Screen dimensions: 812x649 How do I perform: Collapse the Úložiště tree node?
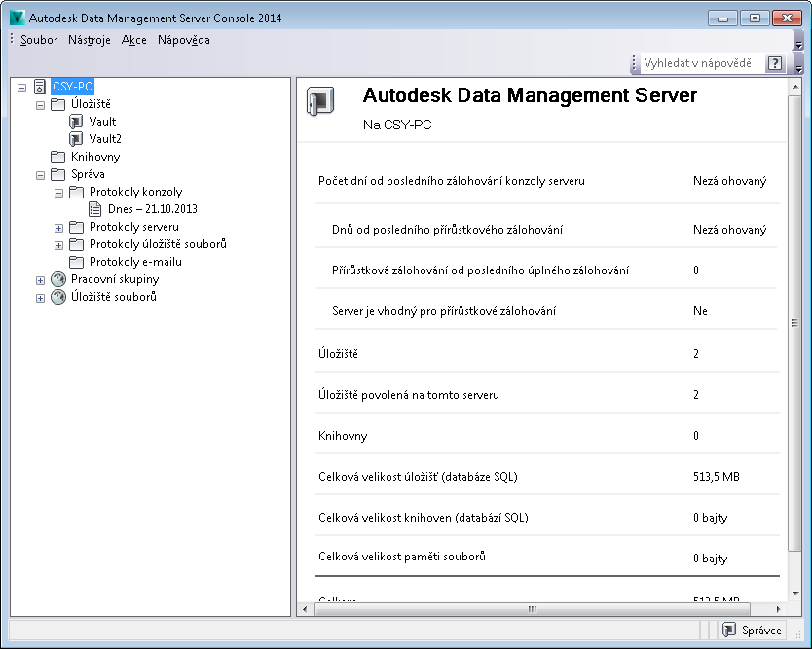40,104
